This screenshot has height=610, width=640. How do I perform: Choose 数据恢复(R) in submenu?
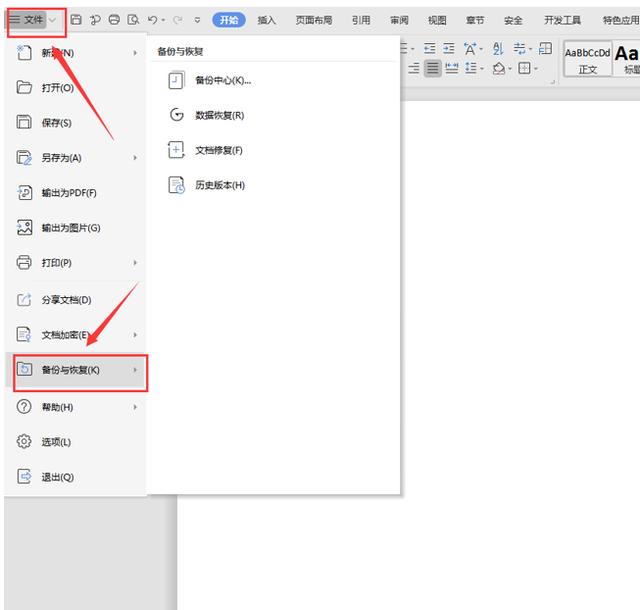coord(273,115)
